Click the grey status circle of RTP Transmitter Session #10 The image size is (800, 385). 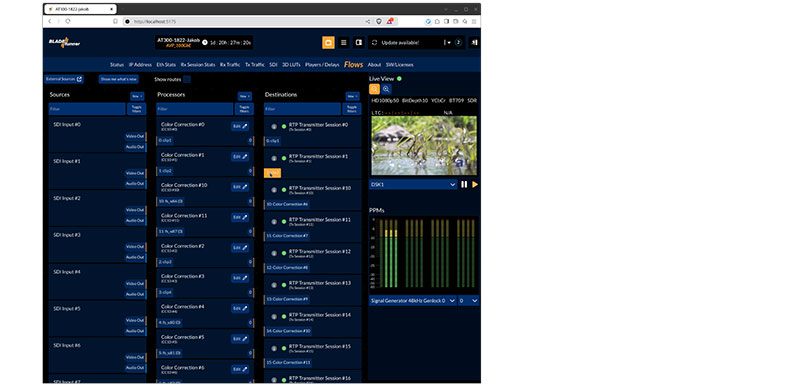pos(274,190)
